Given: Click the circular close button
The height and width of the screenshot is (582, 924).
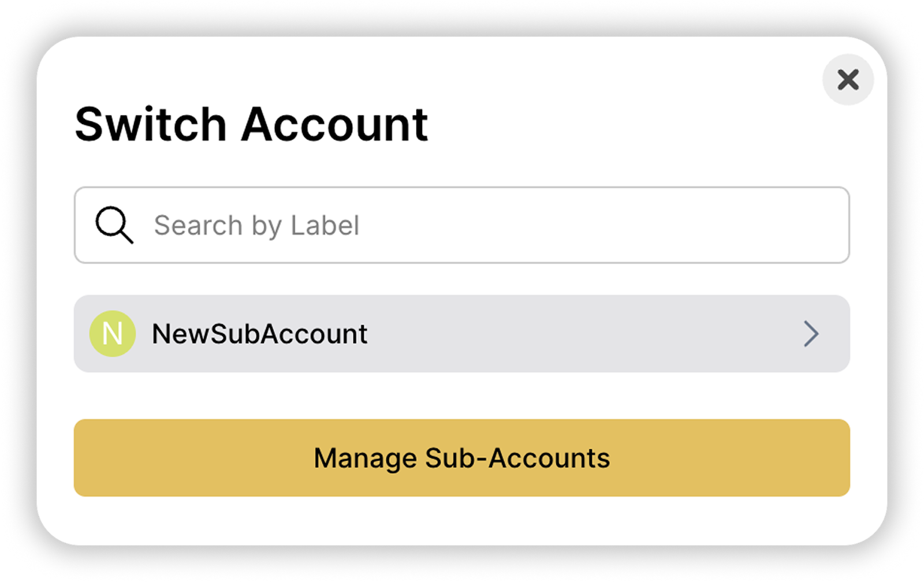Looking at the screenshot, I should [x=848, y=80].
